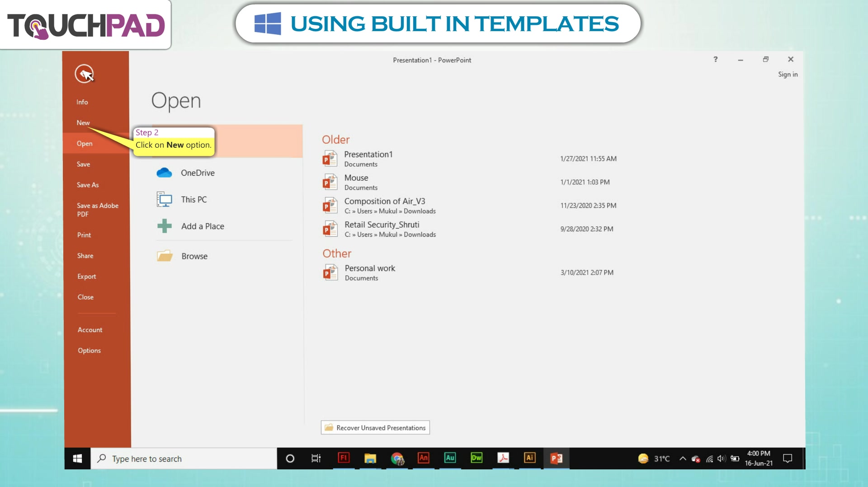868x487 pixels.
Task: Select the Add a Place label
Action: [x=203, y=226]
